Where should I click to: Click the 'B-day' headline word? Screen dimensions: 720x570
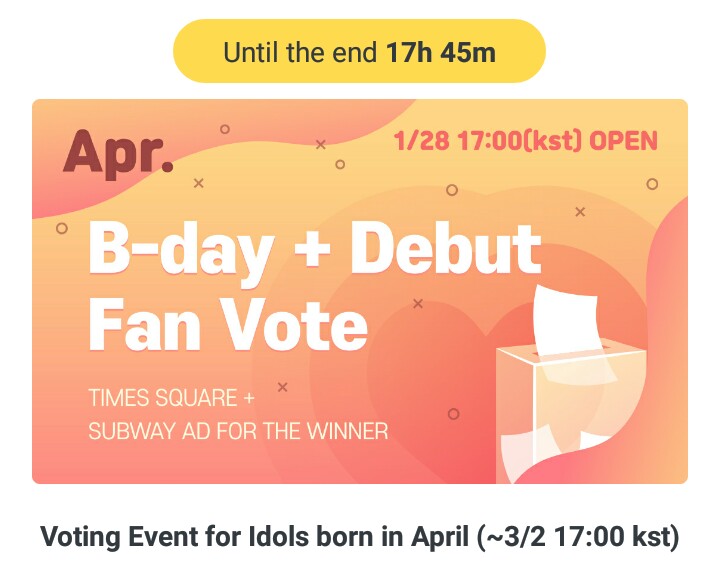(x=179, y=252)
